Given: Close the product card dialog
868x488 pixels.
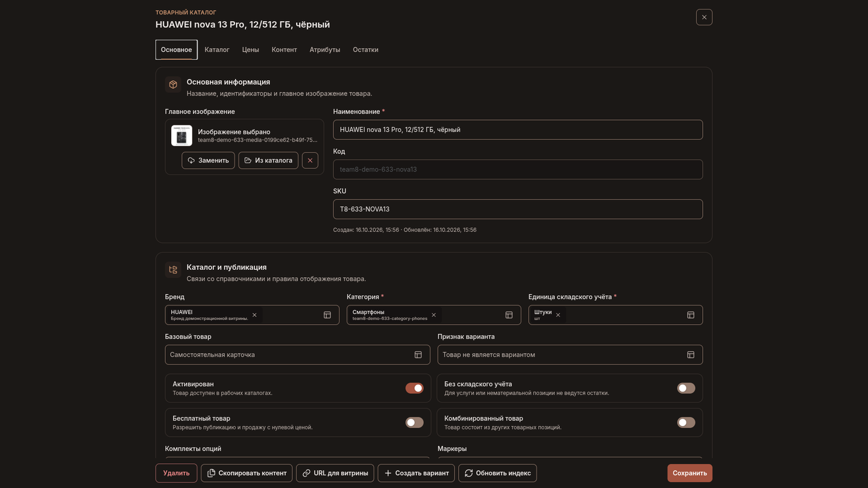Looking at the screenshot, I should [704, 17].
